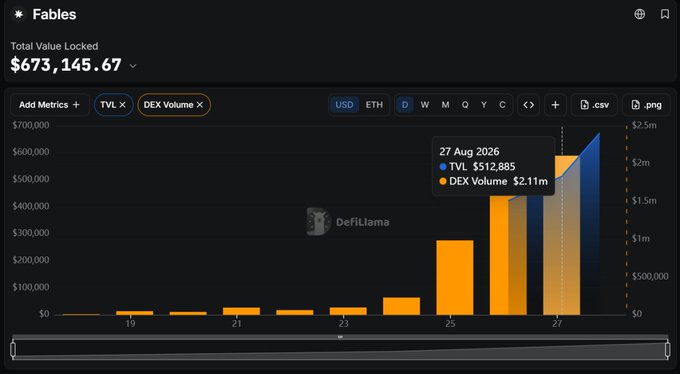
Task: Click the $700,000 left axis label
Action: coord(30,125)
